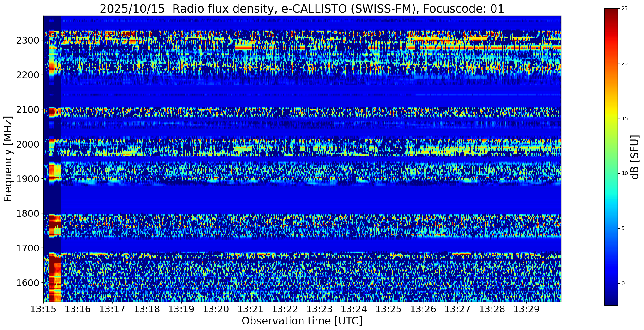Viewport: 644px width, 330px height.
Task: Click the 13:29 time tick label
Action: pos(527,309)
